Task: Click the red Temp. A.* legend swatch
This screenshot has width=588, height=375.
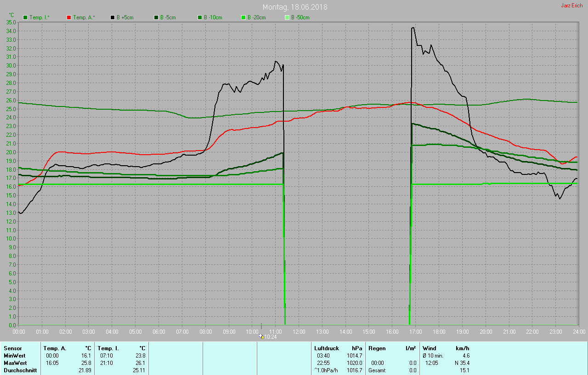Action: click(x=69, y=17)
